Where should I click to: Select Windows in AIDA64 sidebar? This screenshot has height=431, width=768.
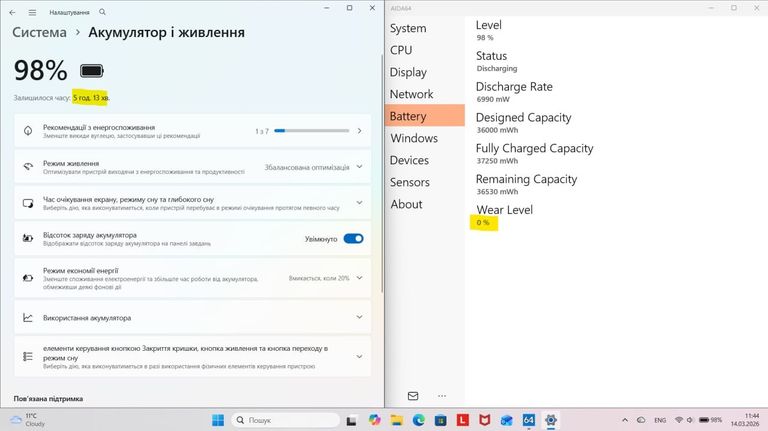[x=414, y=138]
